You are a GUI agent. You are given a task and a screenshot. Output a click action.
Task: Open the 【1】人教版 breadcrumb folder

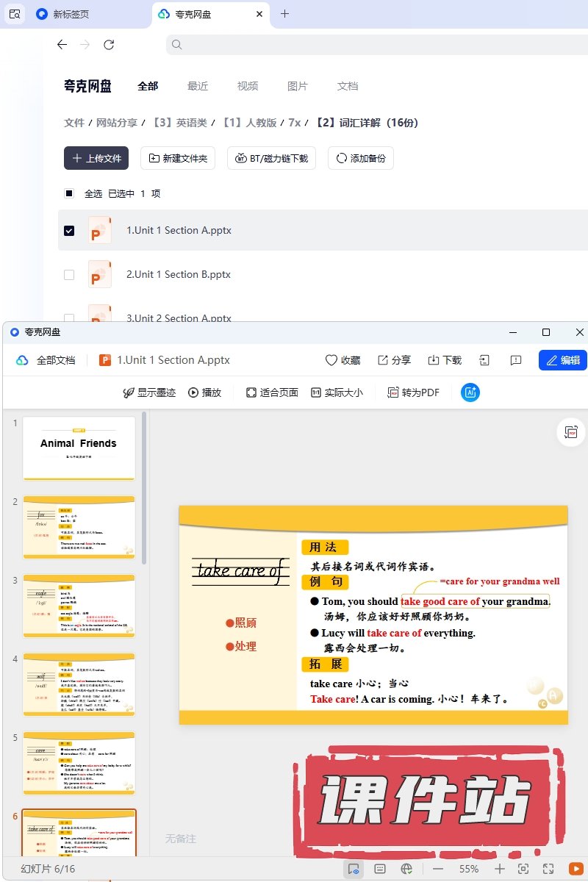(x=249, y=123)
